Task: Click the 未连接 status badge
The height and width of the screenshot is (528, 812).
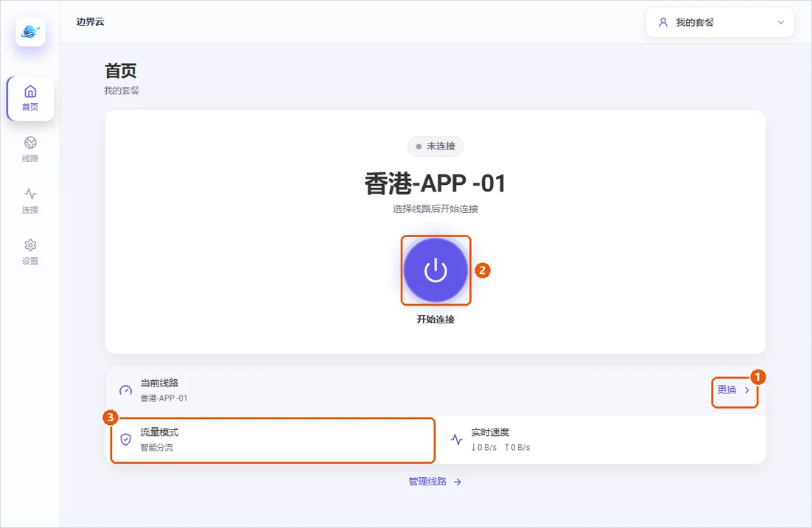Action: (x=435, y=147)
